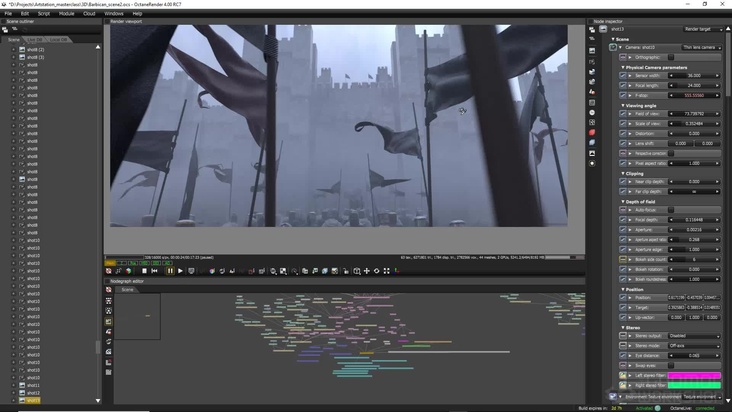The width and height of the screenshot is (732, 412).
Task: Click the red recenter icon in the viewport toolbar
Action: [108, 271]
